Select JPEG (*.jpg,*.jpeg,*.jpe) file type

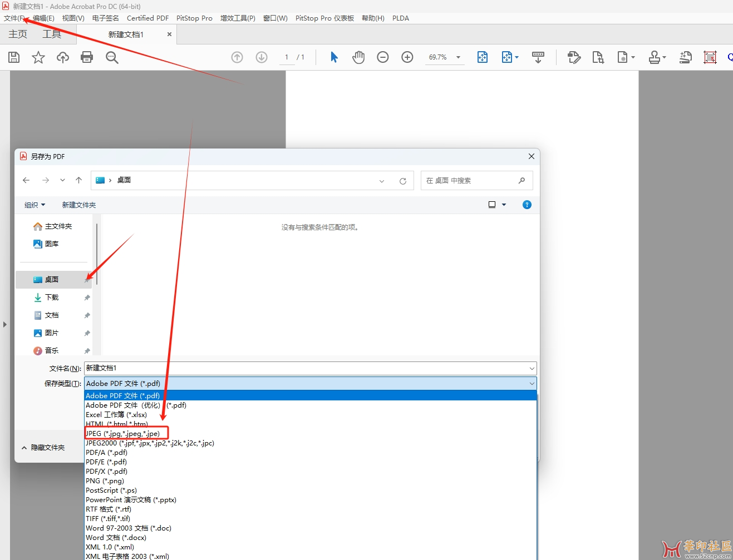click(123, 434)
